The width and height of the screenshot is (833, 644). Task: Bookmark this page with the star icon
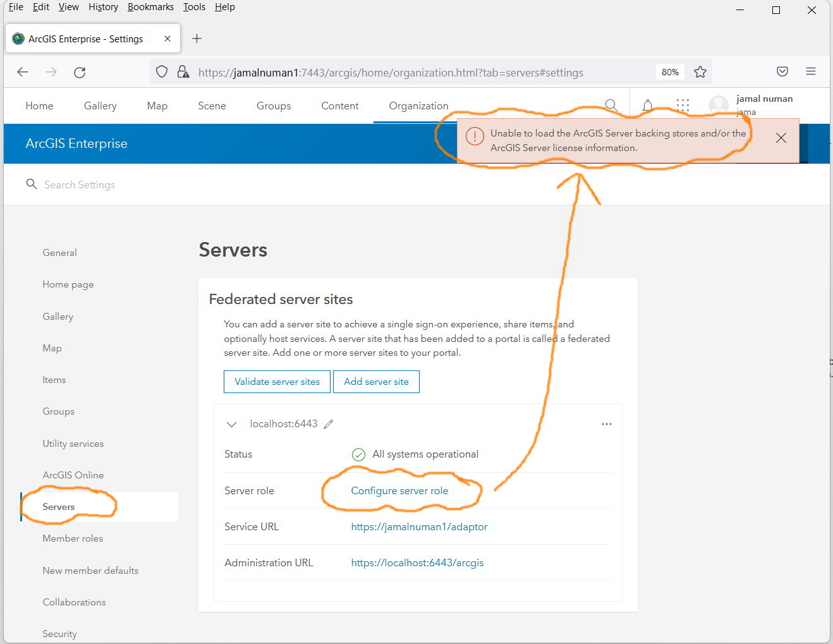pyautogui.click(x=700, y=72)
